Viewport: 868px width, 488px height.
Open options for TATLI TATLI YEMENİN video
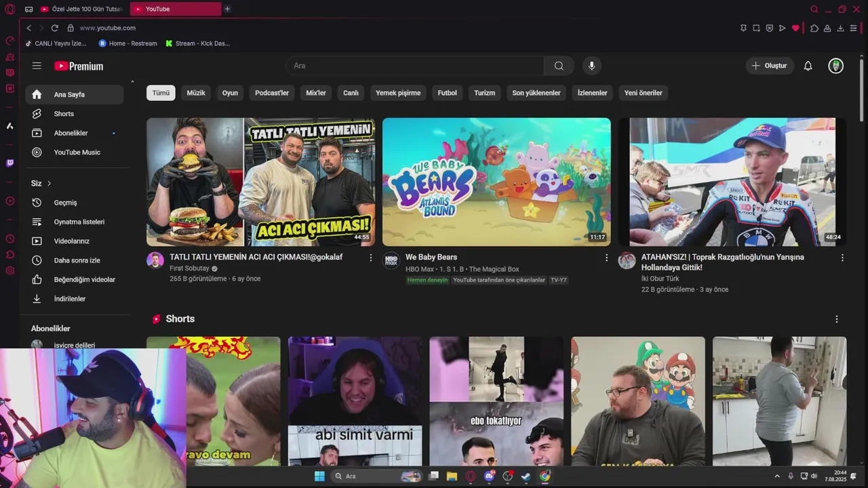point(370,258)
